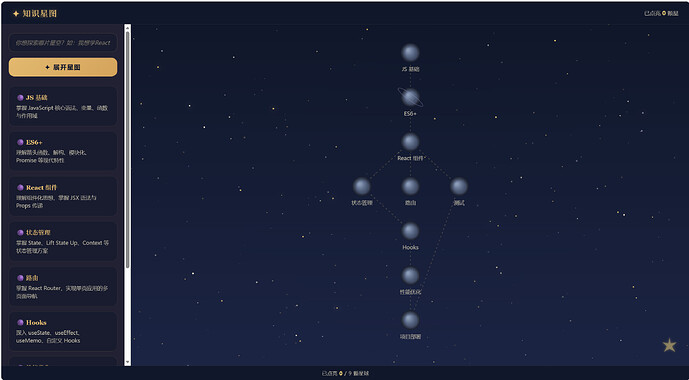This screenshot has height=380, width=689.
Task: Open the 路由 React Router card text
Action: tap(62, 292)
